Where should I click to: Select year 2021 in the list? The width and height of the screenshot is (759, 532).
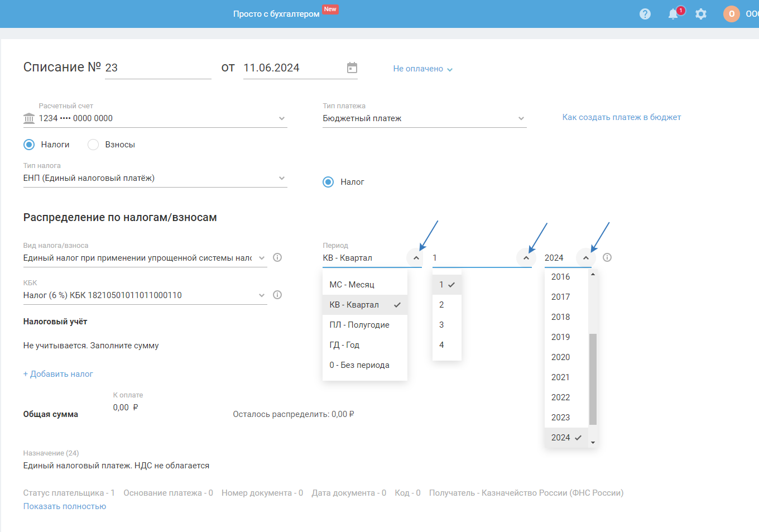click(566, 377)
